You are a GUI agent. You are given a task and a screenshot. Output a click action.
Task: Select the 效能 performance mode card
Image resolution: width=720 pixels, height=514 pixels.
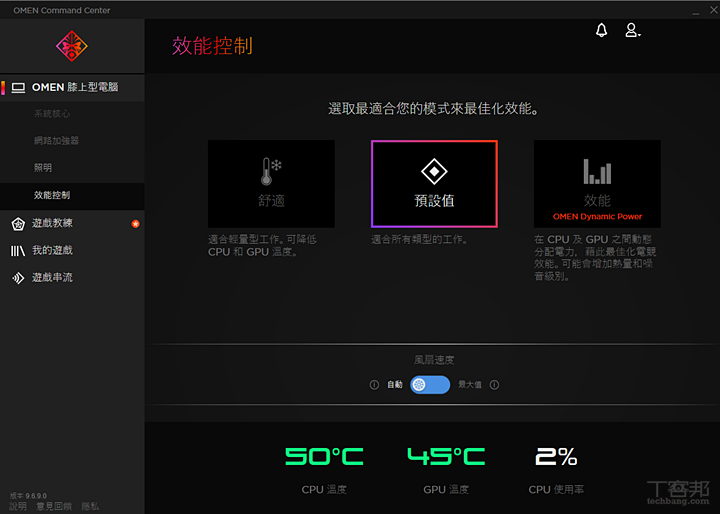pyautogui.click(x=597, y=184)
